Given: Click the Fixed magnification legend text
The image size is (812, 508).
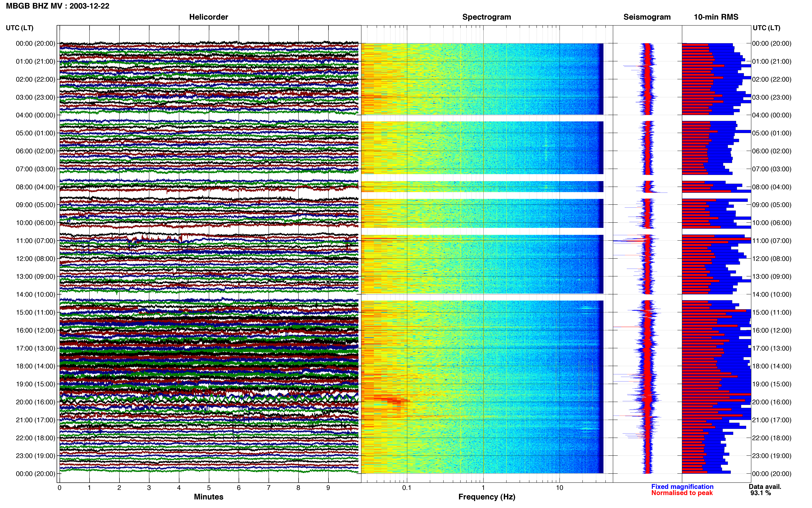Looking at the screenshot, I should tap(682, 486).
